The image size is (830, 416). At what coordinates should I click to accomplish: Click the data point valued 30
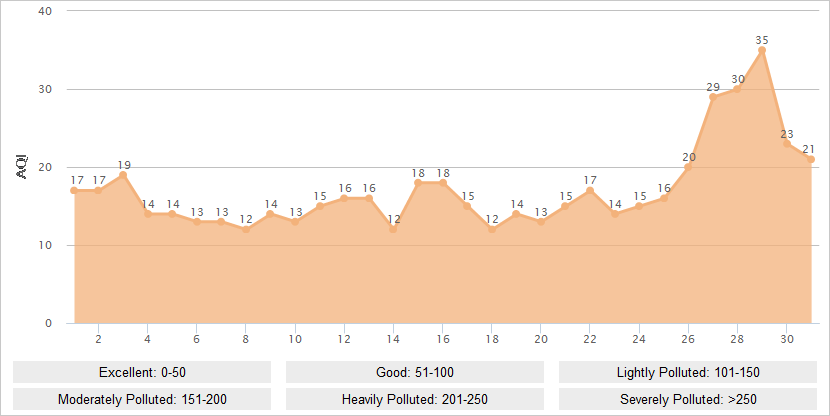tap(737, 89)
